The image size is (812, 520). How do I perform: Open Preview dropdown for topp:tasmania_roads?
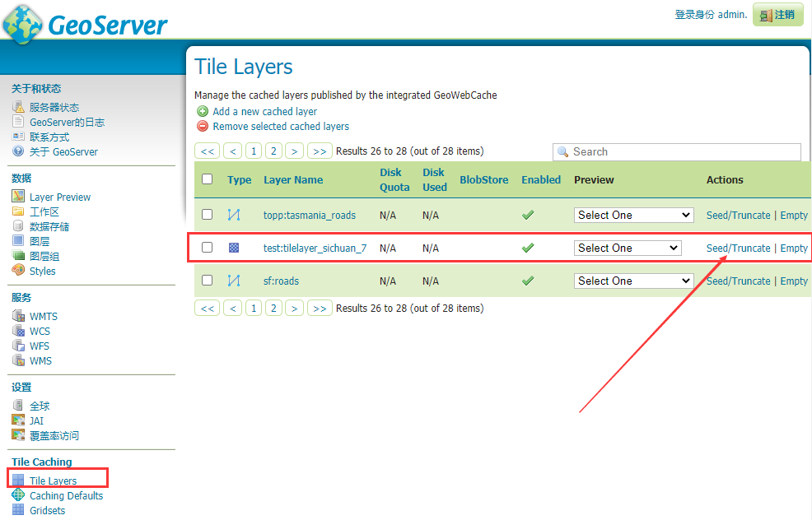(x=634, y=215)
